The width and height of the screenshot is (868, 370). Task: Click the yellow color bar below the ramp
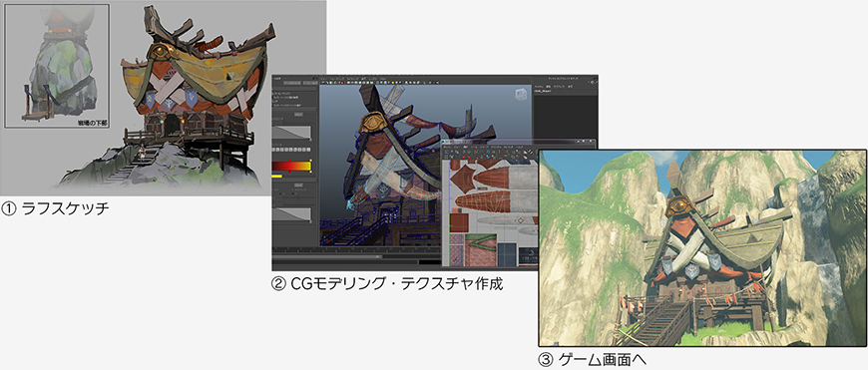tap(276, 177)
